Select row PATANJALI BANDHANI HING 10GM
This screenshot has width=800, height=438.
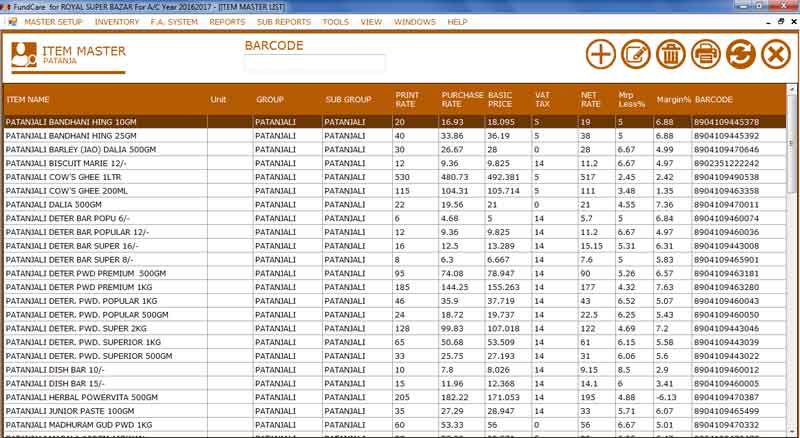[x=394, y=122]
